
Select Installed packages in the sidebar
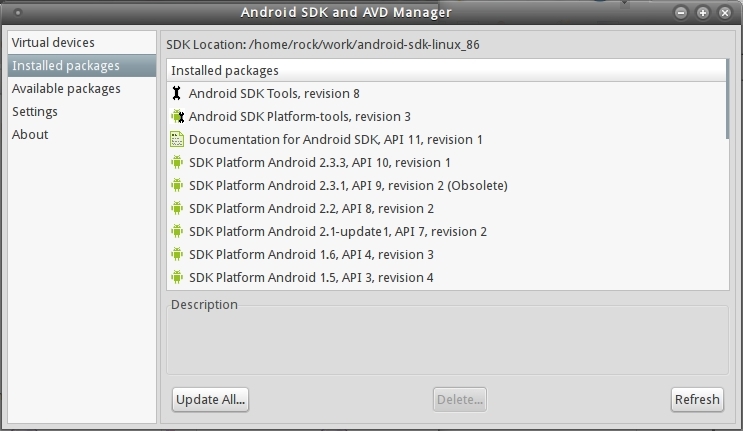pos(82,65)
